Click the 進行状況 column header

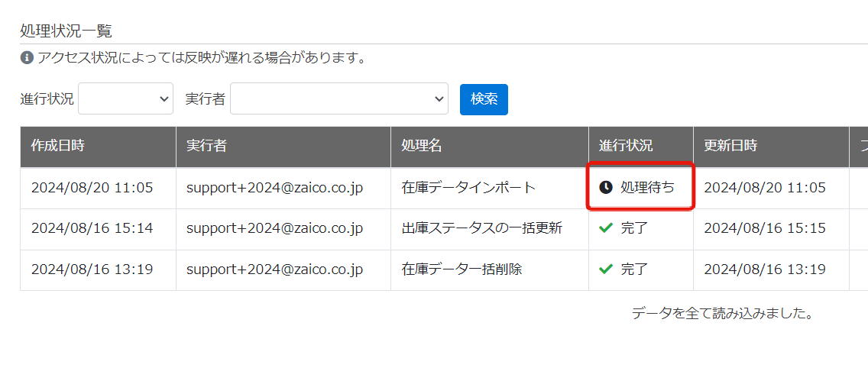click(641, 147)
